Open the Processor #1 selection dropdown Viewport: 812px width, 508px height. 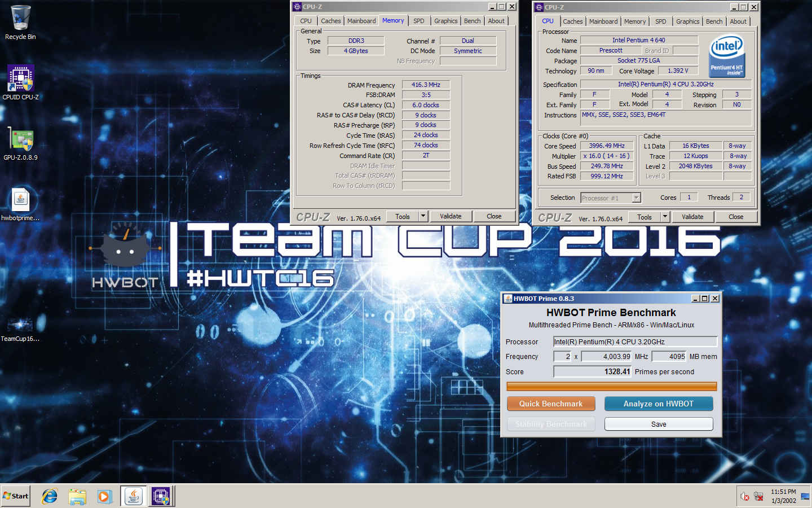(611, 198)
